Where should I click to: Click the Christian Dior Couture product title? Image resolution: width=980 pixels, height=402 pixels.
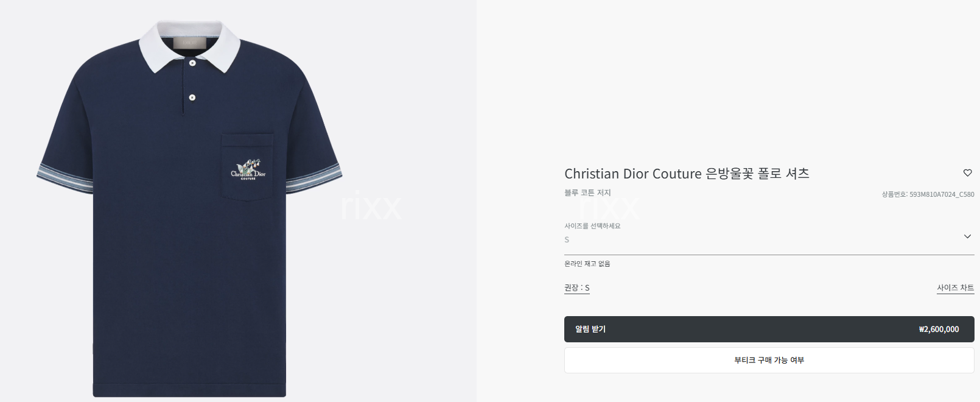click(x=687, y=174)
